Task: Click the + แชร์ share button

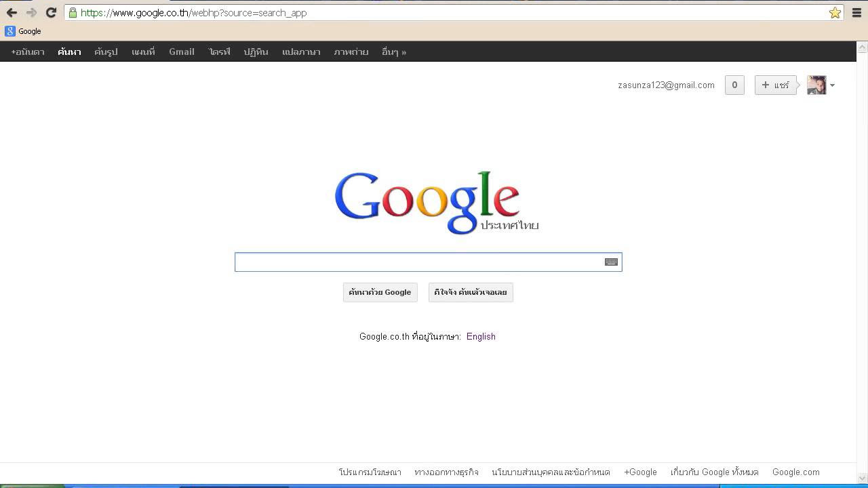Action: point(775,85)
